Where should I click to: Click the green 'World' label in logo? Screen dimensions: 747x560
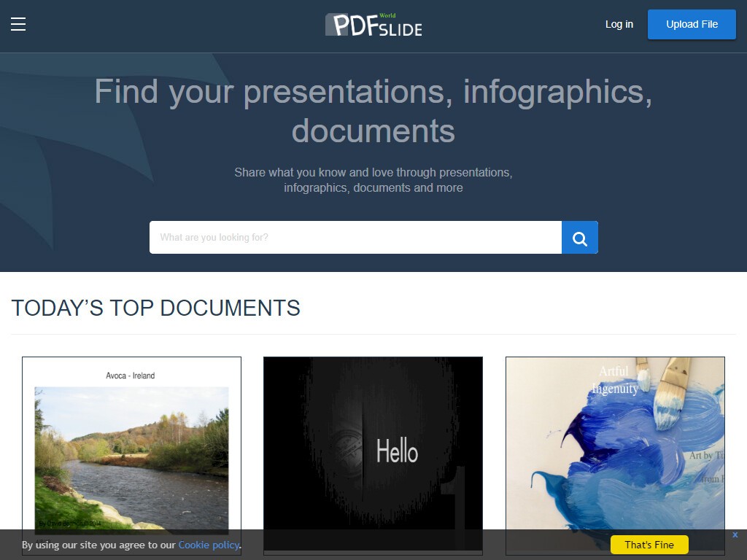coord(387,15)
